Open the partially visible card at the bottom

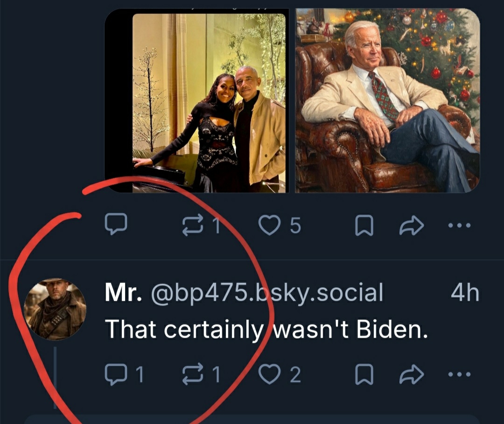click(x=252, y=419)
